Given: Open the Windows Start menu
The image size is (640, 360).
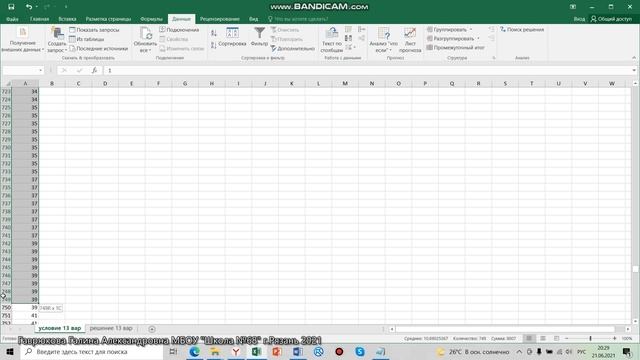Looking at the screenshot, I should [x=10, y=351].
